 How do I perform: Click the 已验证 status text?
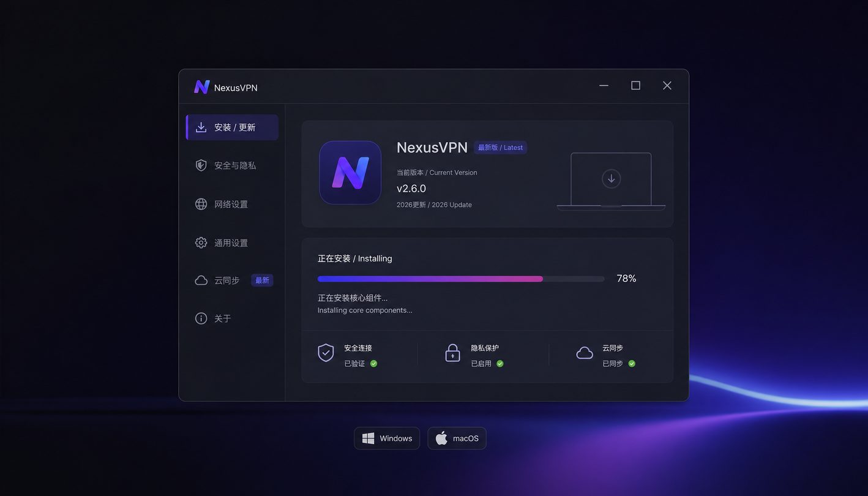pyautogui.click(x=354, y=364)
